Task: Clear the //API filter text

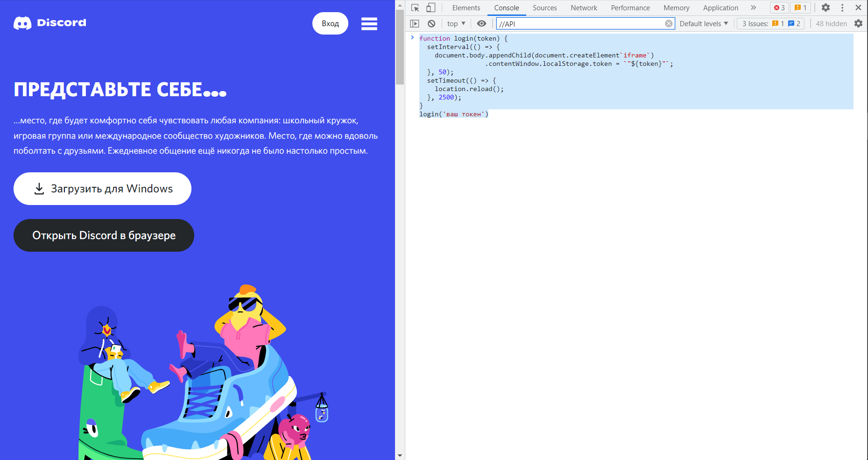Action: pos(669,23)
